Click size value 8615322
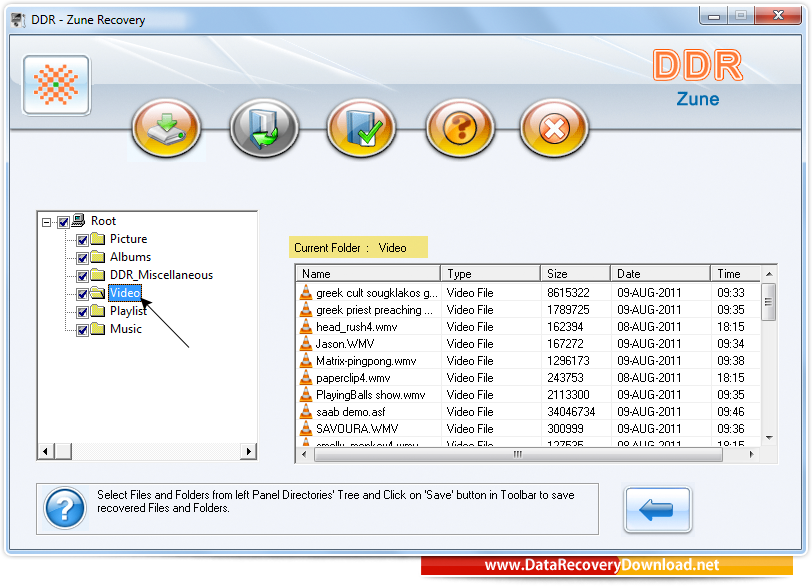This screenshot has height=586, width=812. point(568,292)
